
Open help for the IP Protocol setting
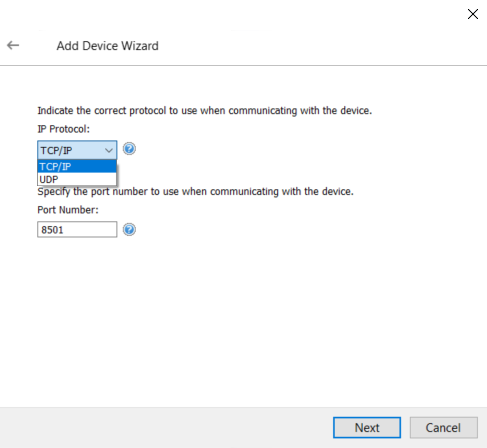click(129, 149)
